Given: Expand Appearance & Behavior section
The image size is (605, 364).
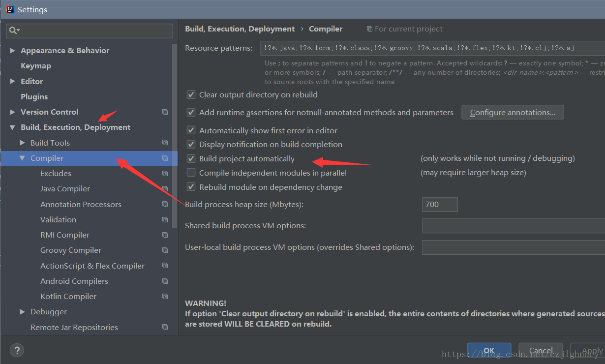Looking at the screenshot, I should (13, 51).
